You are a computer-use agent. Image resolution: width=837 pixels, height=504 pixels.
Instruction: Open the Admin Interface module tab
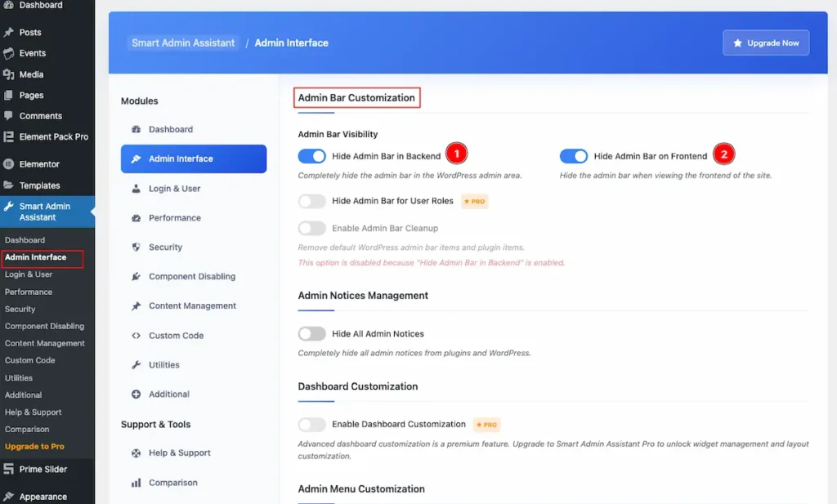tap(194, 159)
